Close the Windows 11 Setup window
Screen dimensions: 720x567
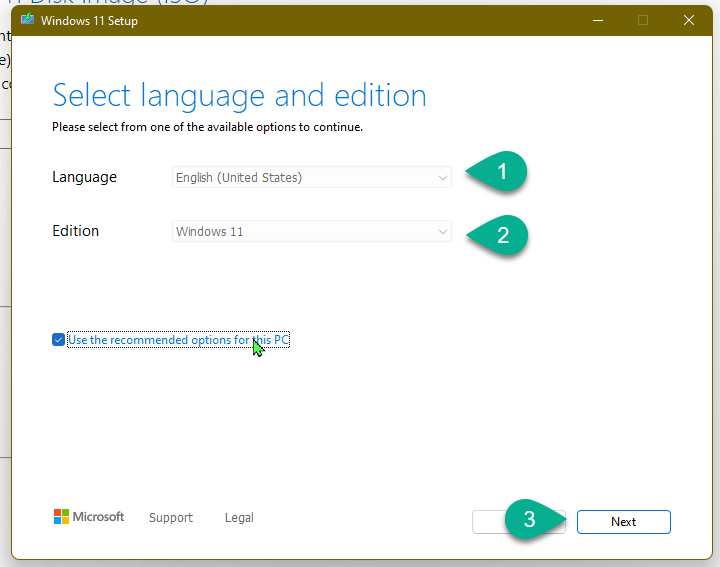point(688,20)
